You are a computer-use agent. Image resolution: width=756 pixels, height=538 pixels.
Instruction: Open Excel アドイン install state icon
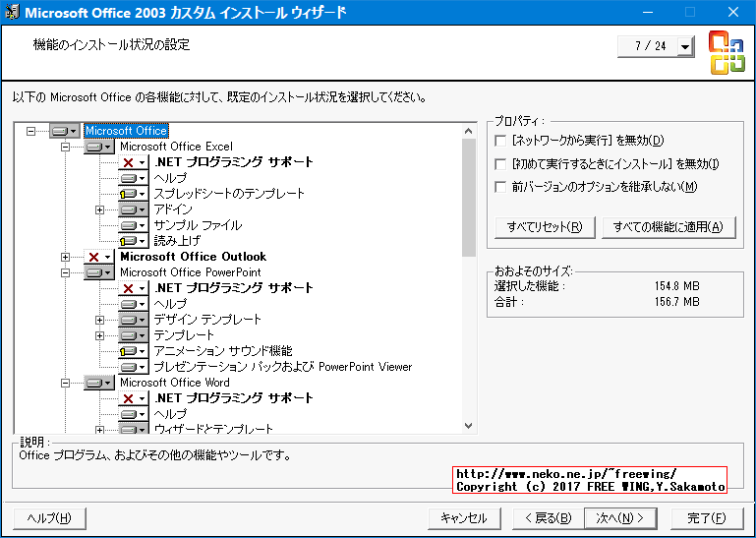click(133, 209)
